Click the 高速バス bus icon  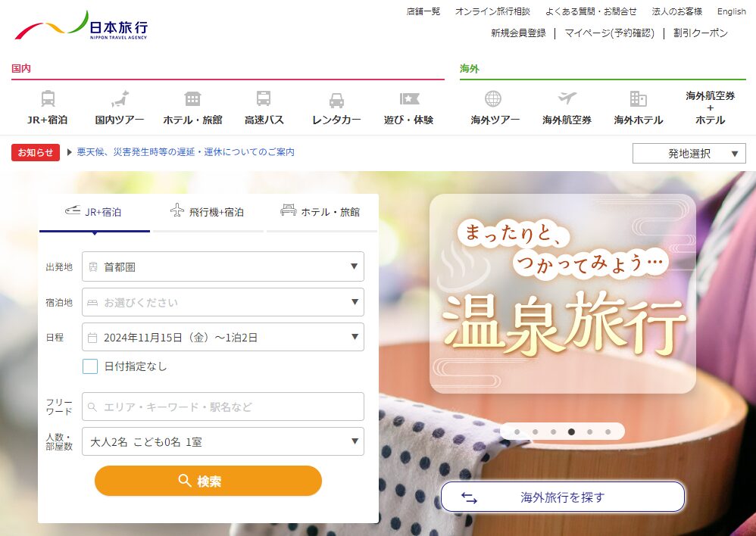(264, 99)
